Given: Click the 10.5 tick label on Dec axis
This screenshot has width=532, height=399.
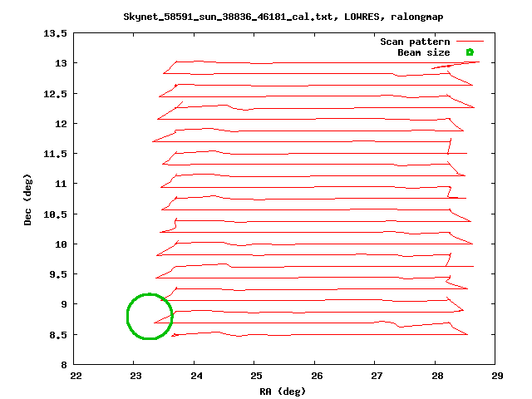Looking at the screenshot, I should tap(56, 214).
